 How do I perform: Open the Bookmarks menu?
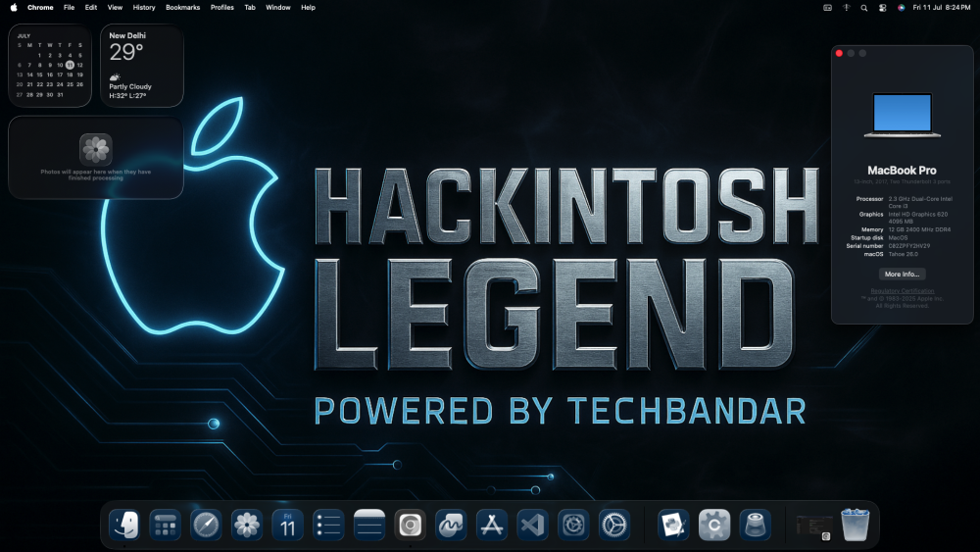pos(182,8)
